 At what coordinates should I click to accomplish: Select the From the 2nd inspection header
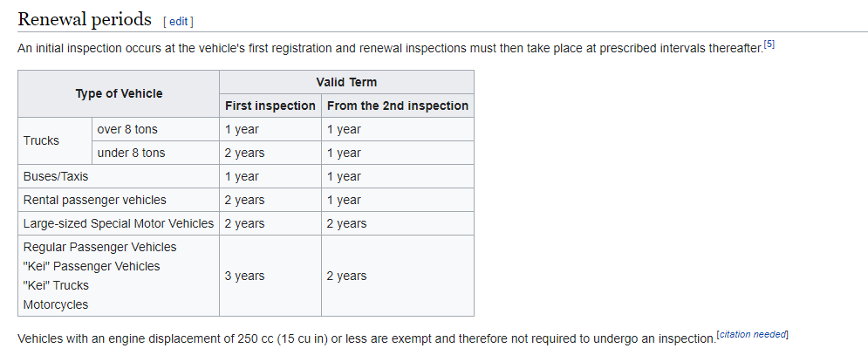pyautogui.click(x=398, y=106)
